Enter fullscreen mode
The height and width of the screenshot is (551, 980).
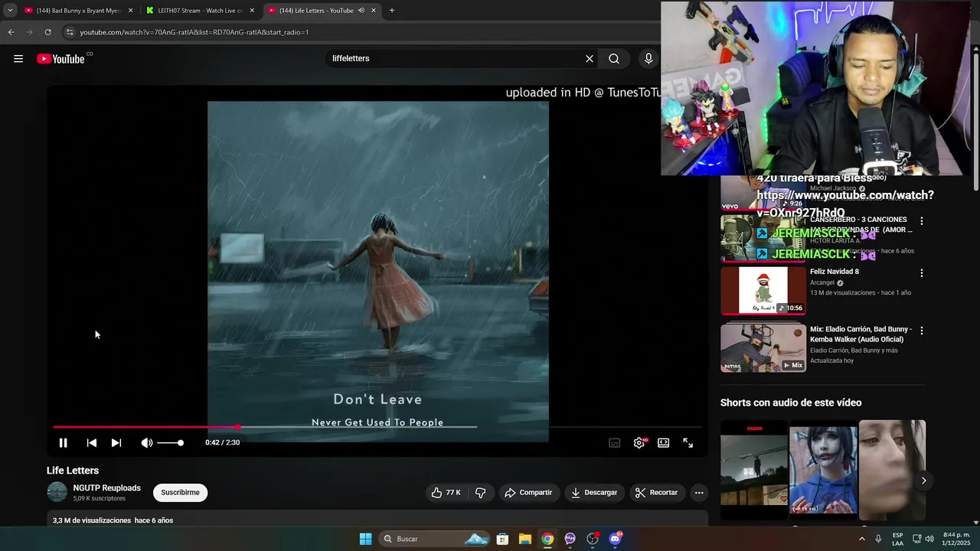coord(688,443)
